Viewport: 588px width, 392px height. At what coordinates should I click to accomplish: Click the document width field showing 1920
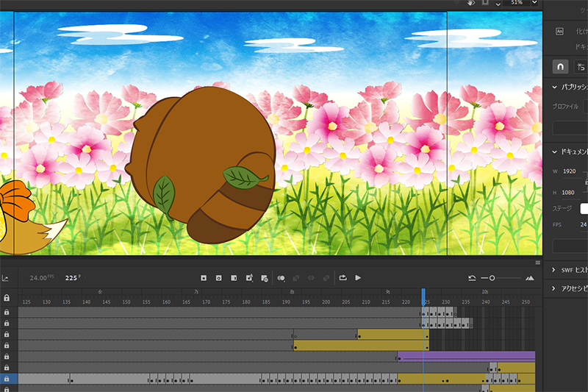pyautogui.click(x=570, y=171)
